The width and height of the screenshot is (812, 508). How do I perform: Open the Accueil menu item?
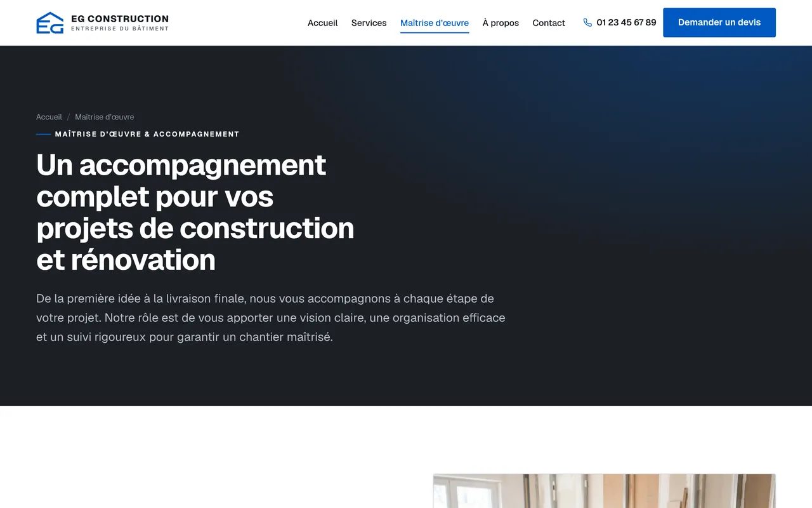tap(322, 23)
